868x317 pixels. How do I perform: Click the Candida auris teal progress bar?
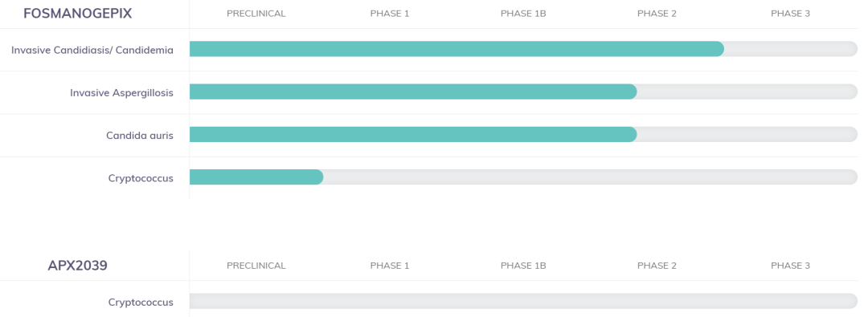coord(413,134)
